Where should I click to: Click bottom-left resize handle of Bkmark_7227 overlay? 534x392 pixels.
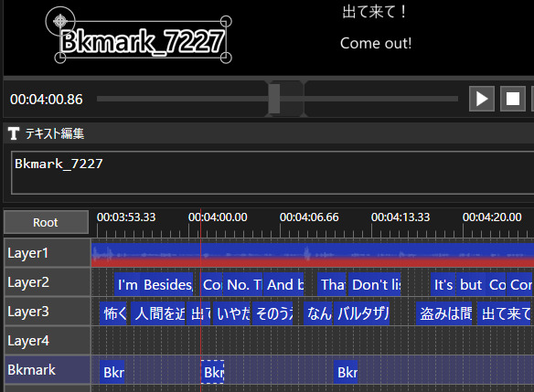[x=60, y=58]
